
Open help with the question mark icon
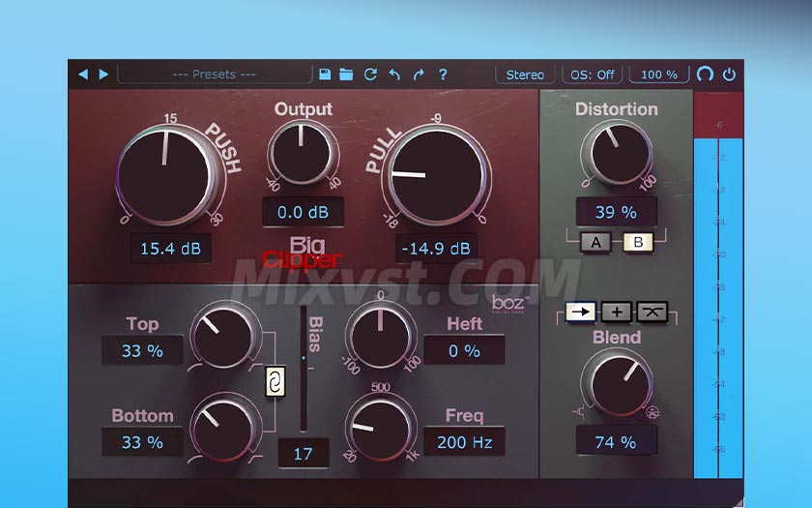(443, 75)
